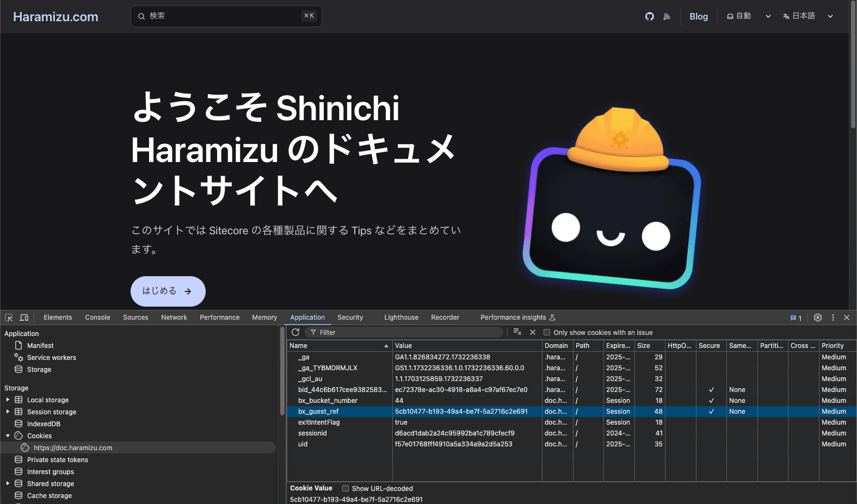Open DevTools more options menu
Viewport: 857px width, 504px height.
[x=833, y=318]
